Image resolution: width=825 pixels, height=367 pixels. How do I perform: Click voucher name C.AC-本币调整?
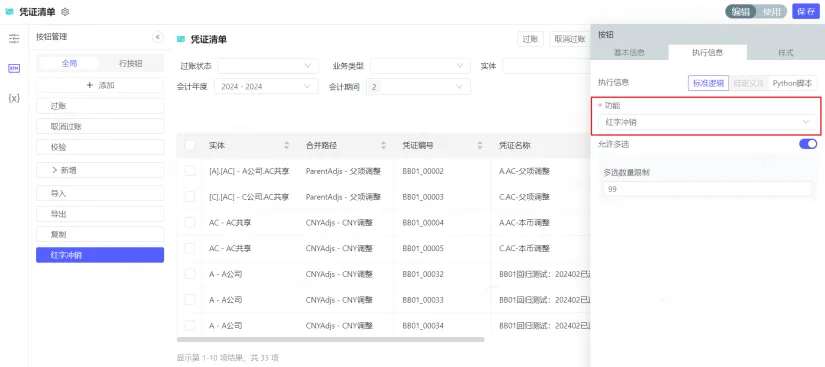[524, 248]
